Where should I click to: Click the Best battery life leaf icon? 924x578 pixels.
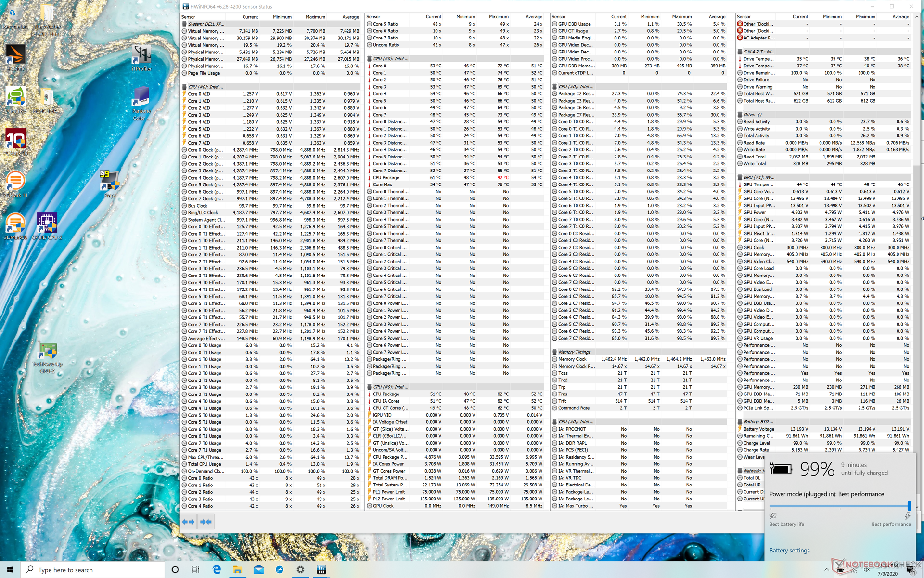[x=773, y=516]
